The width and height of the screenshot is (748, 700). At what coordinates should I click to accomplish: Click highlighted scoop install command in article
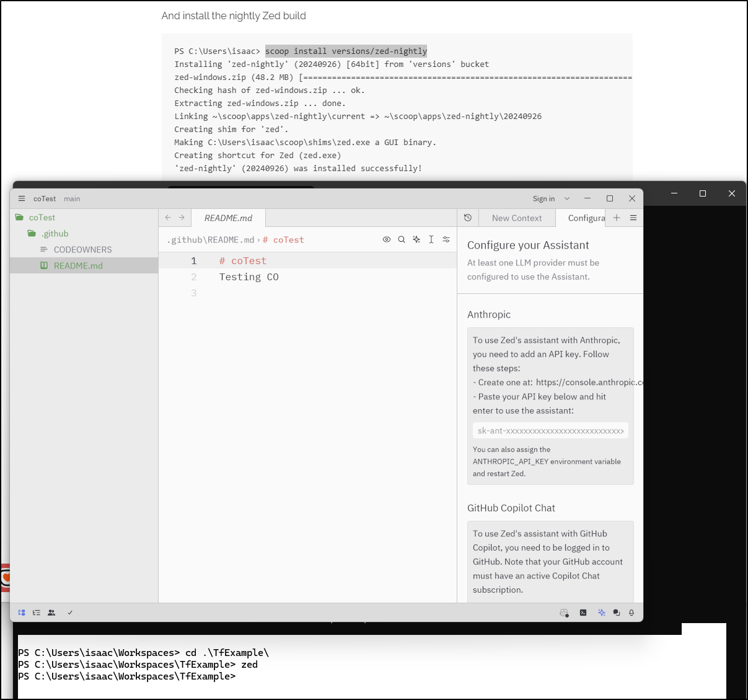point(346,51)
